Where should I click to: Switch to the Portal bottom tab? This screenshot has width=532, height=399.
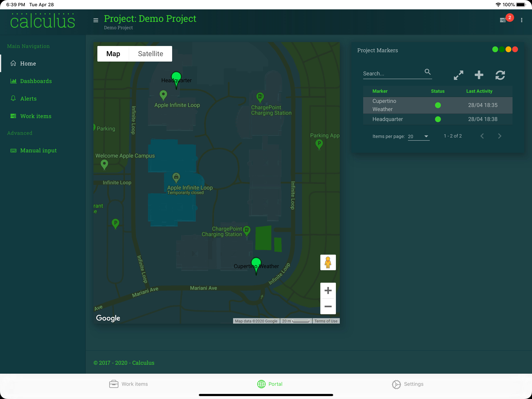coord(270,384)
